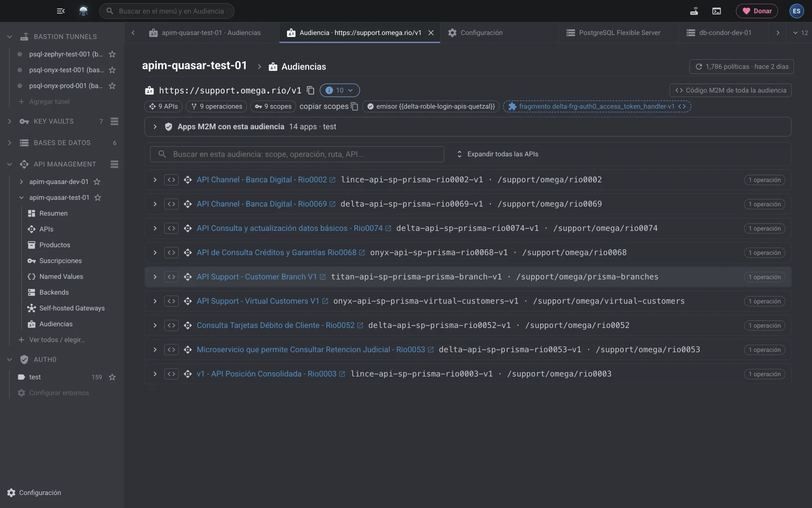Show code for Rio0053 Retencion Judicial row
The image size is (812, 508).
tap(171, 350)
